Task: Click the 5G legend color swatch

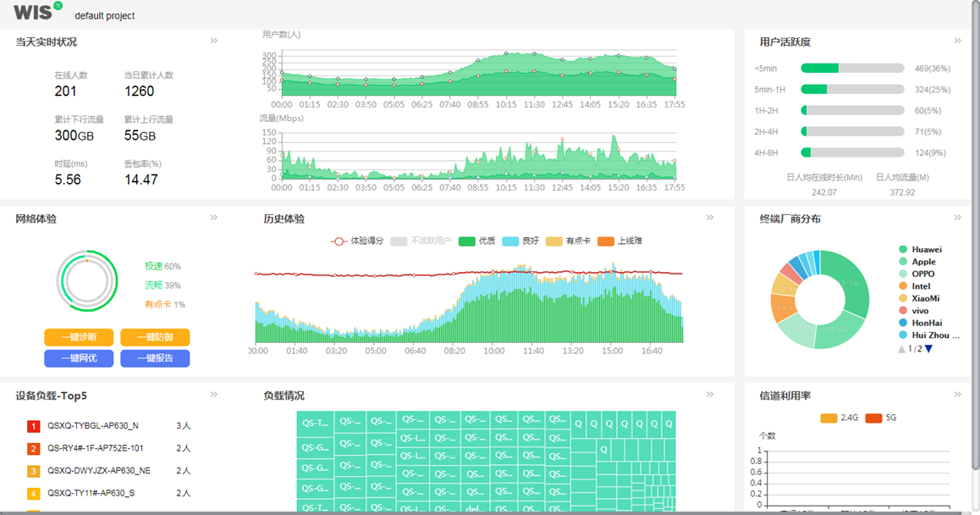Action: pyautogui.click(x=873, y=418)
